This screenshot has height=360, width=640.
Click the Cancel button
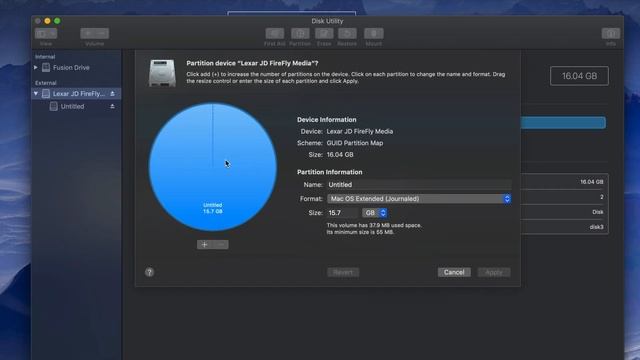[x=454, y=272]
